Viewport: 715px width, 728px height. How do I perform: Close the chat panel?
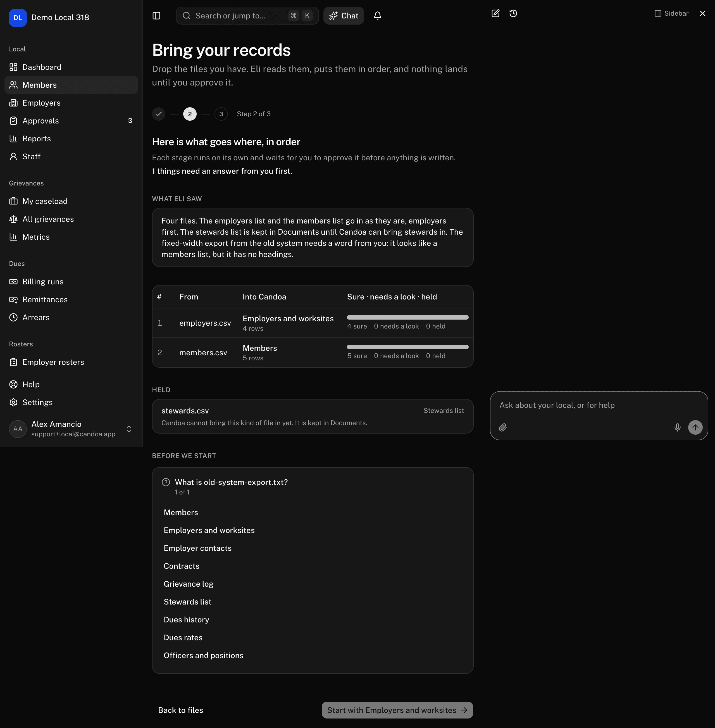pos(703,13)
